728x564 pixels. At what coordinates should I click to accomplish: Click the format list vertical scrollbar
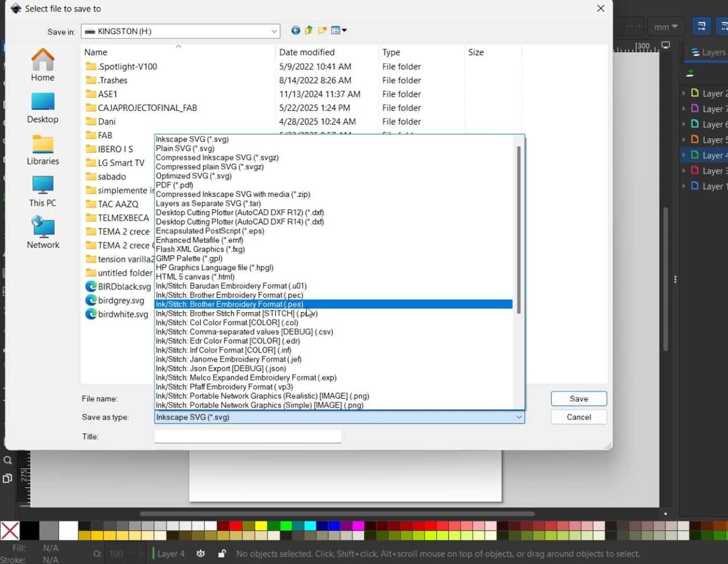[x=518, y=230]
